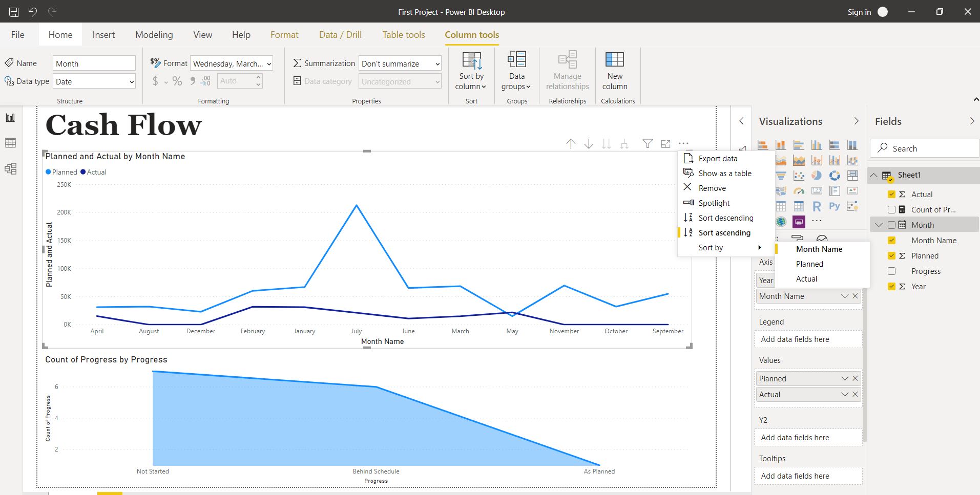Check the Progress field checkbox
The image size is (980, 495).
[891, 271]
